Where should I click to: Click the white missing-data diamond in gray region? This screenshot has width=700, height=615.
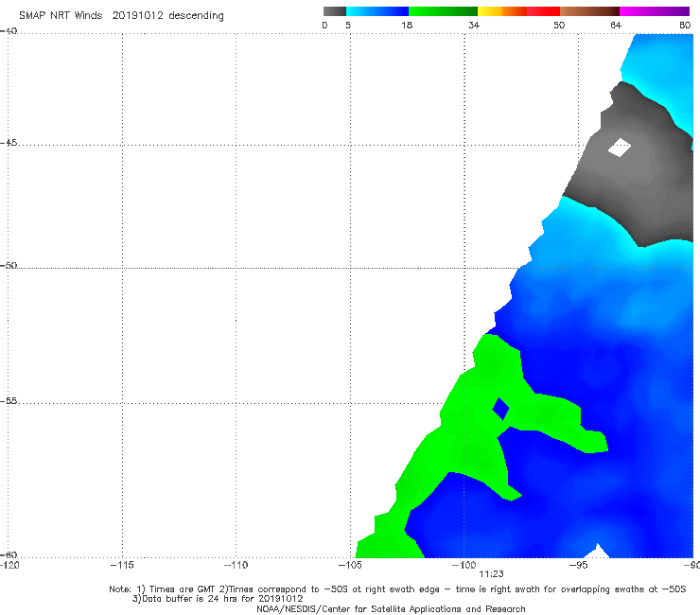620,148
